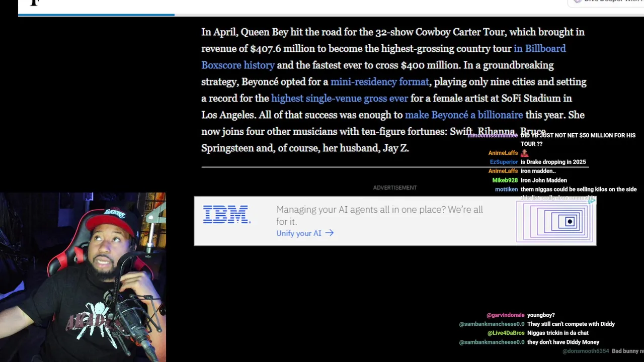644x362 pixels.
Task: Click chat username @garvindonaie
Action: click(x=506, y=315)
